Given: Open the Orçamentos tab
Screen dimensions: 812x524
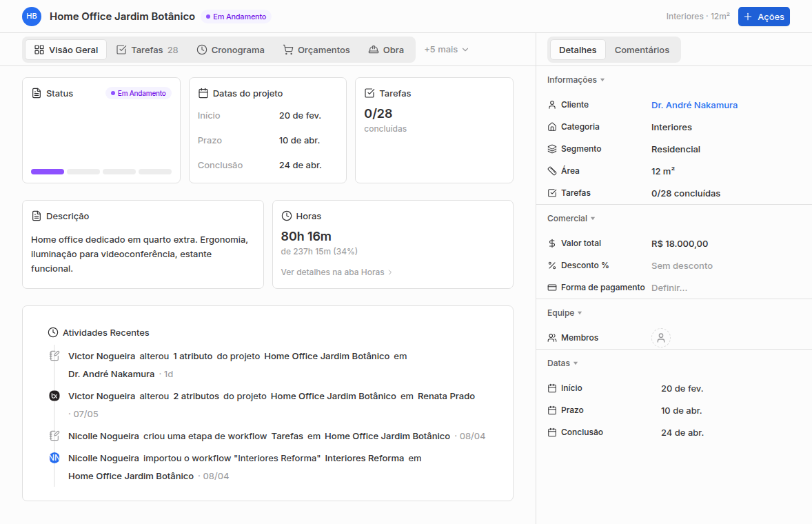Looking at the screenshot, I should point(316,50).
